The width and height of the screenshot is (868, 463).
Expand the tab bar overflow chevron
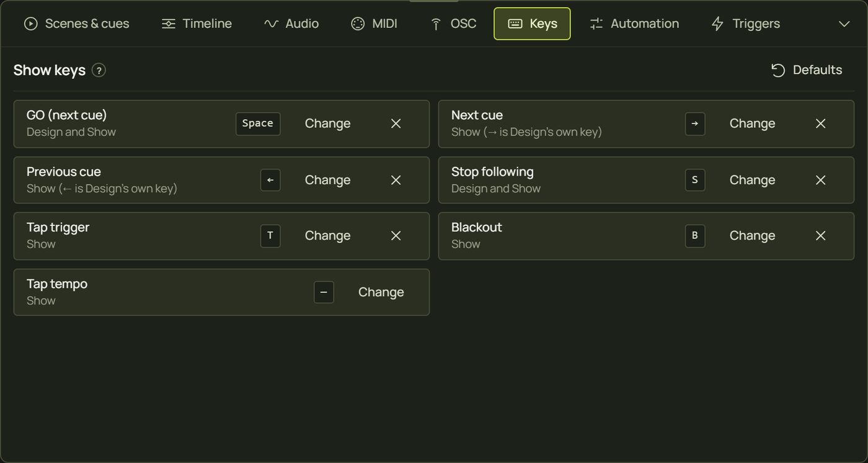click(844, 24)
